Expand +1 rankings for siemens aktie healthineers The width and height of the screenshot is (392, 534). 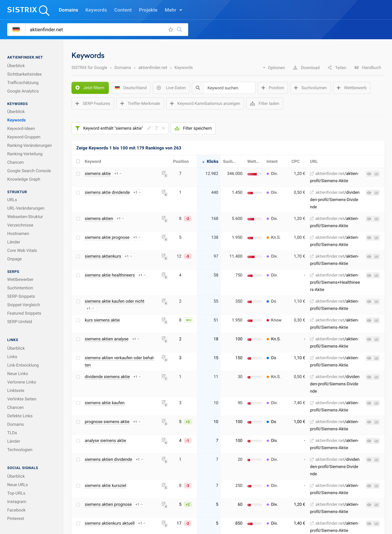pos(142,275)
